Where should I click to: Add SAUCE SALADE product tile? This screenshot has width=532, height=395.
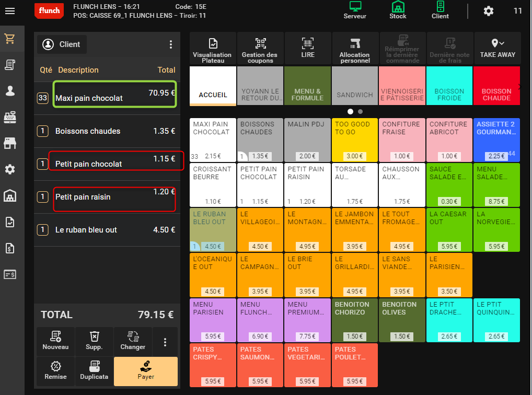point(449,185)
